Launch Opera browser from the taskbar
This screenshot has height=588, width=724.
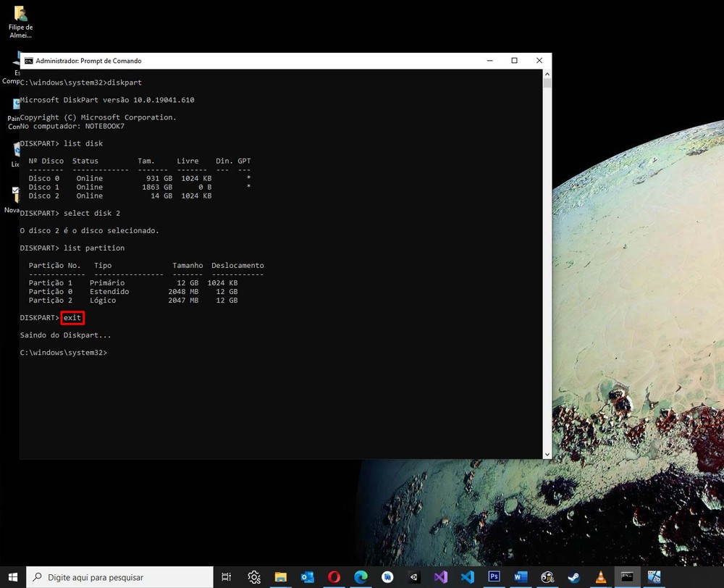pyautogui.click(x=334, y=577)
